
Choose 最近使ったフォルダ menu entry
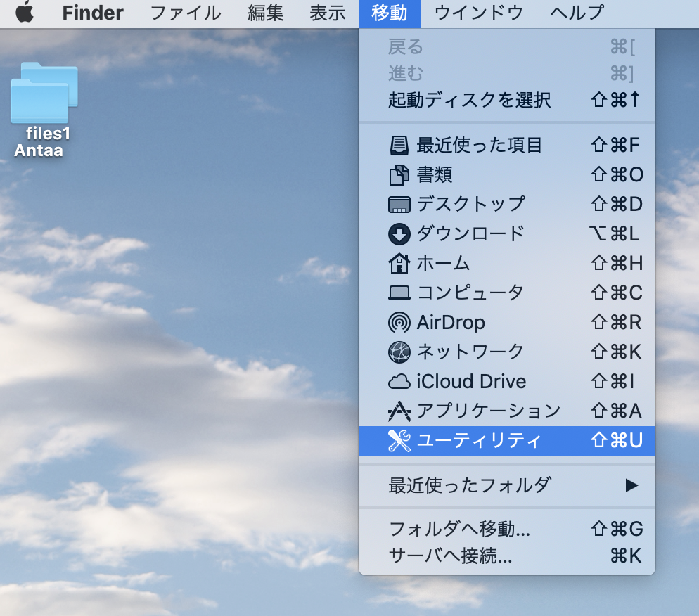[507, 485]
